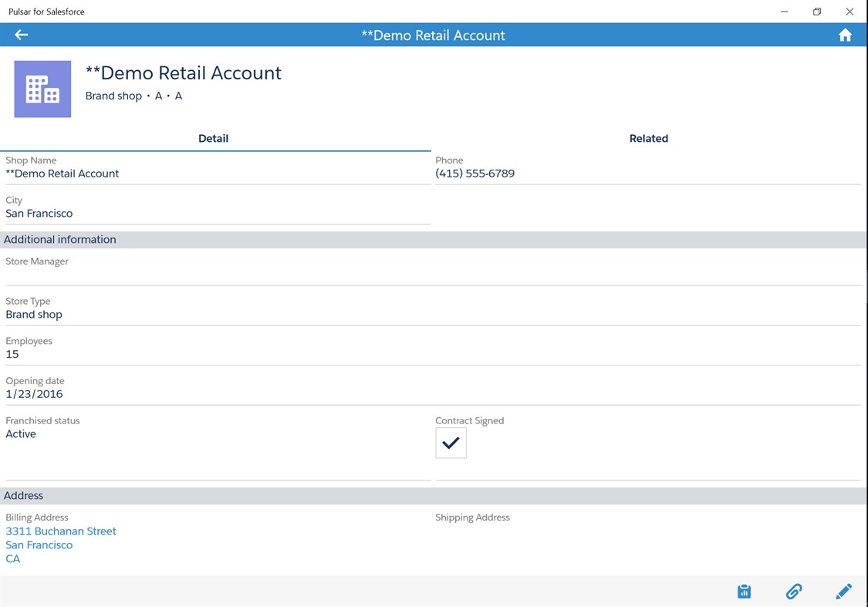Collapse the Additional information section
Screen dimensions: 868x607
click(60, 239)
